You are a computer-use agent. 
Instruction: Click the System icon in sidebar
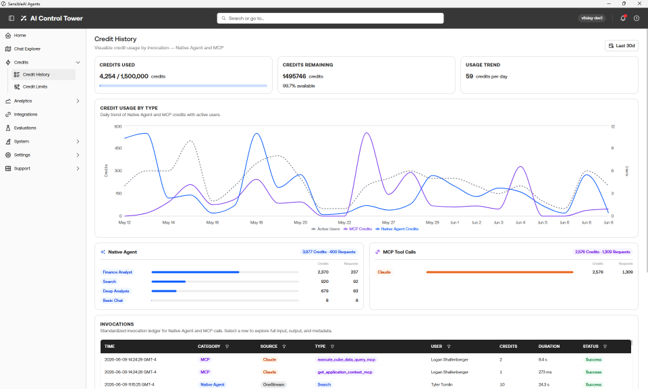pyautogui.click(x=8, y=141)
